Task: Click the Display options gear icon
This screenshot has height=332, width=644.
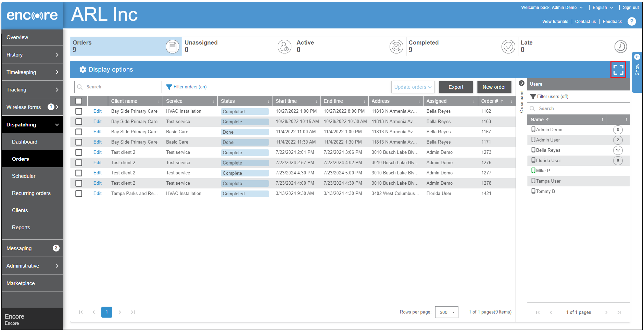Action: coord(83,70)
